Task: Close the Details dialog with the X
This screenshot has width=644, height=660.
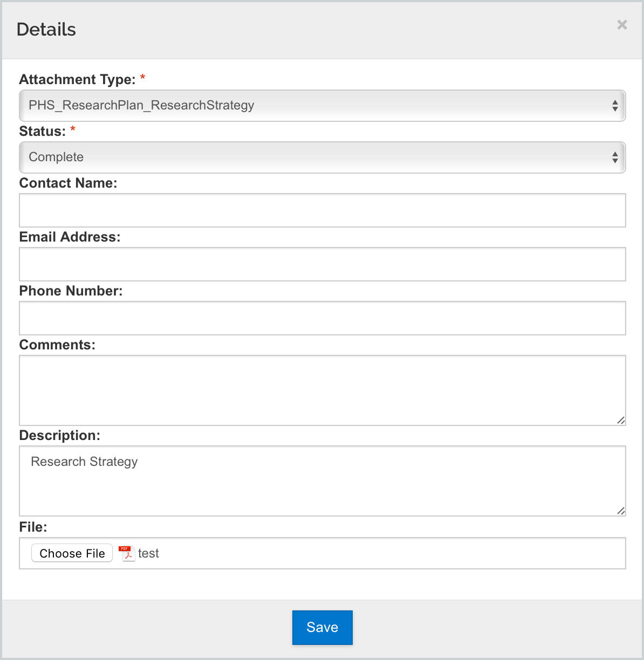Action: pyautogui.click(x=622, y=25)
